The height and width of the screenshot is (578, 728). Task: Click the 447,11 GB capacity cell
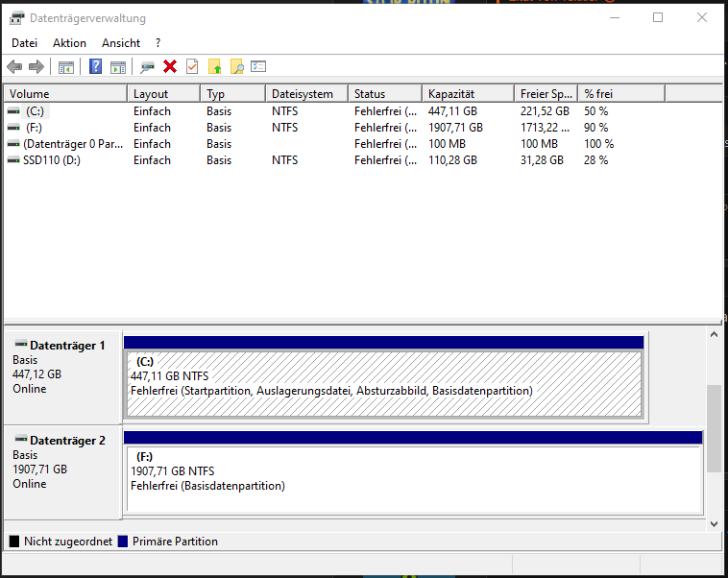(452, 111)
